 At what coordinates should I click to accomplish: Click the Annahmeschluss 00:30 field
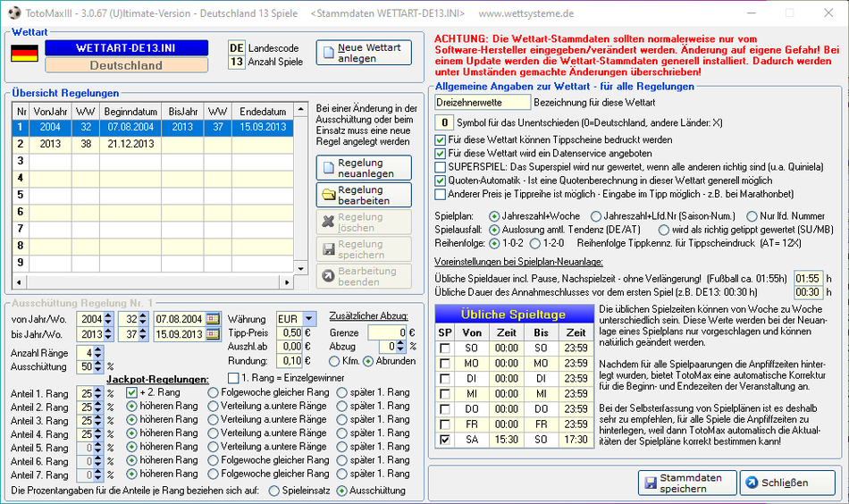(x=808, y=292)
